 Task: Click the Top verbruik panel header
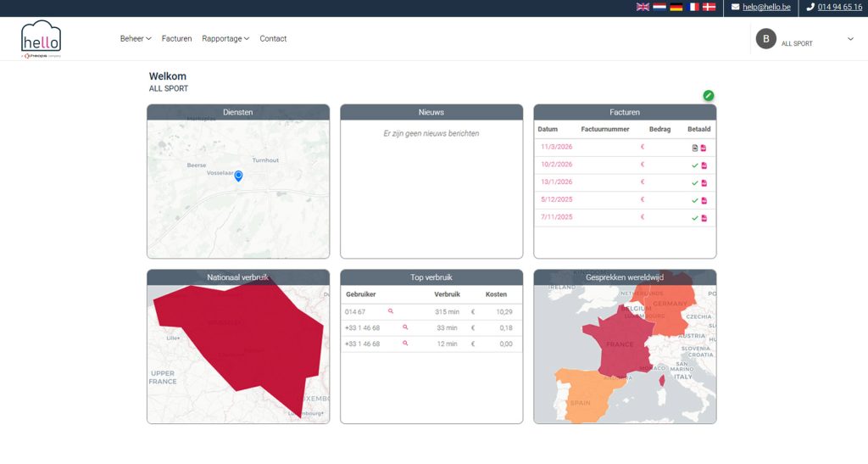pos(431,277)
